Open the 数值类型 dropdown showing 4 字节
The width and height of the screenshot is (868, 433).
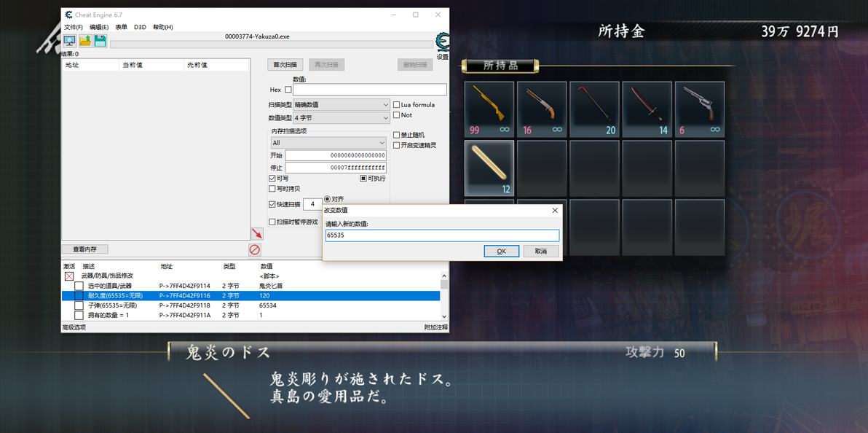(342, 117)
